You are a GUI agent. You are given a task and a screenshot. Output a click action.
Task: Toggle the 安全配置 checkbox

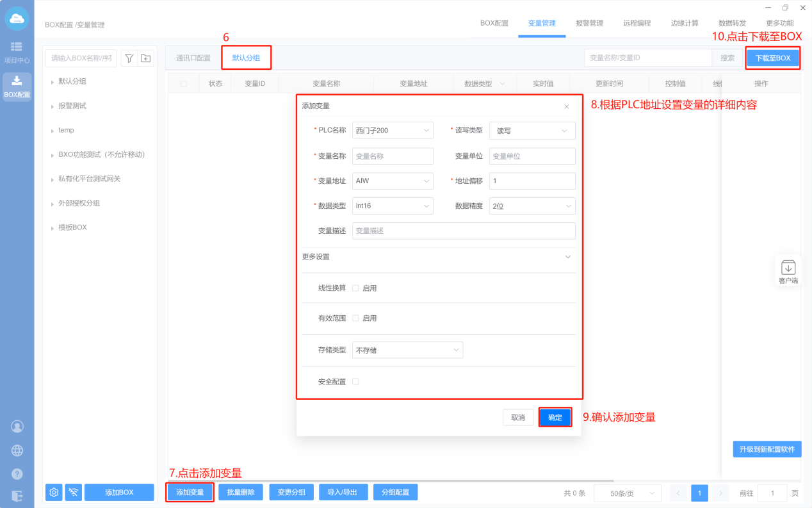355,382
